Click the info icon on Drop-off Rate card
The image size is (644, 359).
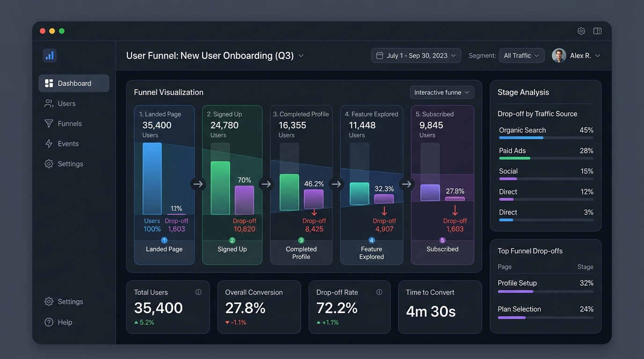click(379, 292)
